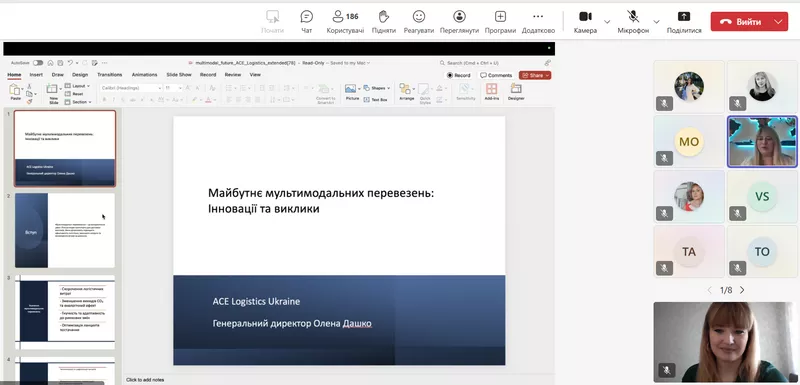Open the Section dropdown
The width and height of the screenshot is (800, 385).
pos(79,102)
